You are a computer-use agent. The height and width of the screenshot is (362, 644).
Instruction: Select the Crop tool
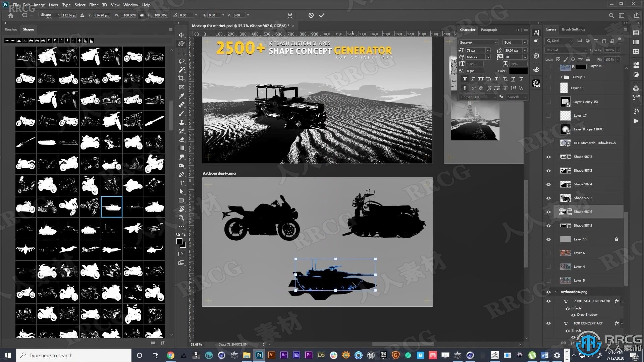coord(181,78)
